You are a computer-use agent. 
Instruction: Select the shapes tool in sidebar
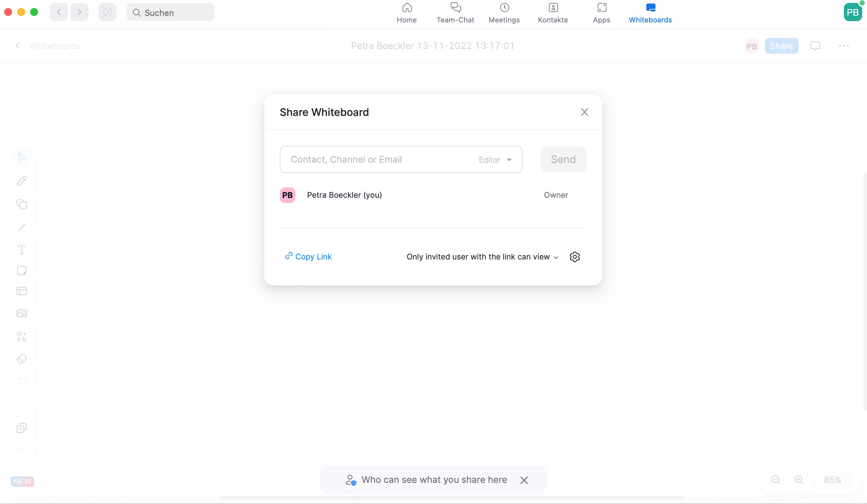(22, 204)
